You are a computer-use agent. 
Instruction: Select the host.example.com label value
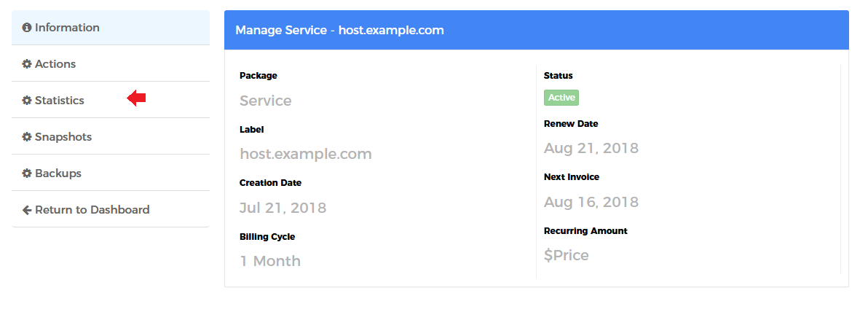tap(306, 154)
